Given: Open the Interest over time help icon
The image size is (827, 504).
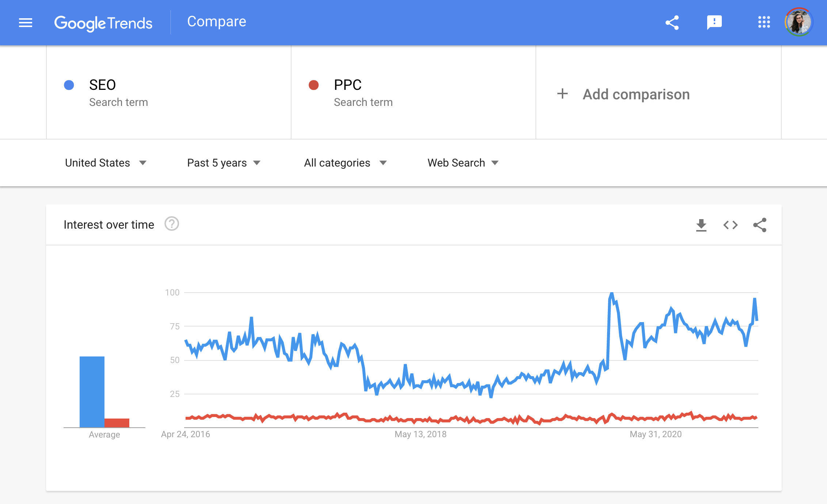Looking at the screenshot, I should [x=172, y=224].
